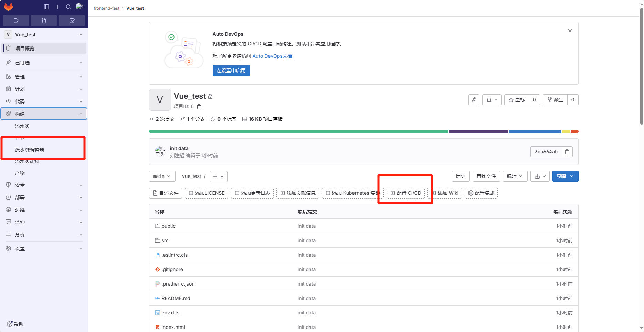Open the .gitignore file

point(172,269)
